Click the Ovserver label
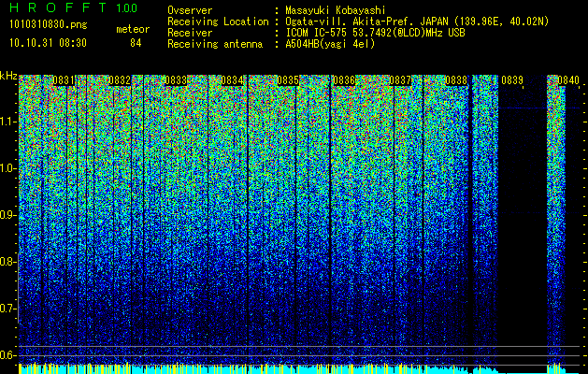 (x=190, y=10)
